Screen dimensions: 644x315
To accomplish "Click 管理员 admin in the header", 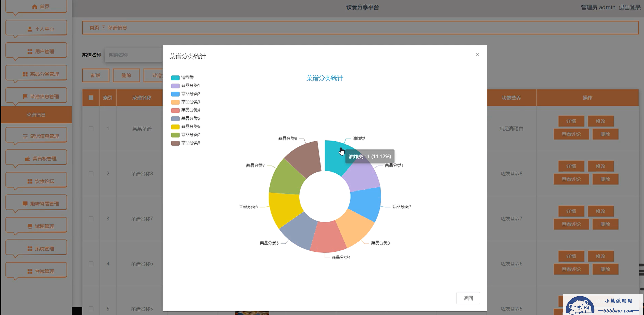I will (598, 7).
